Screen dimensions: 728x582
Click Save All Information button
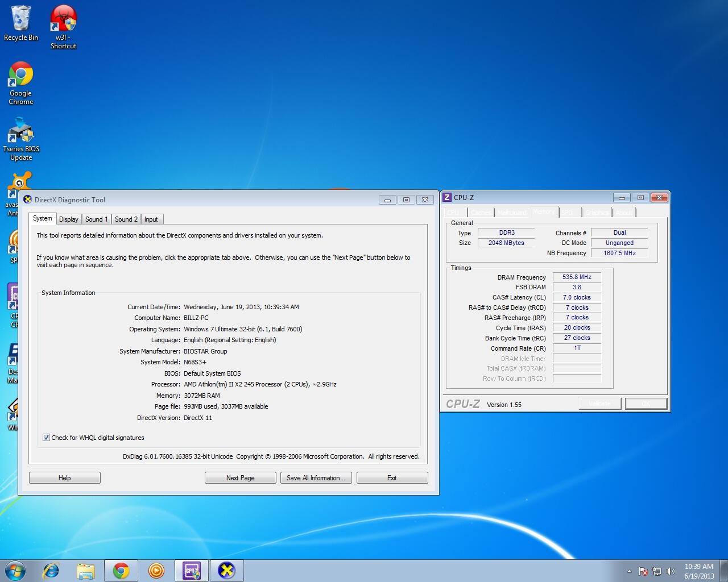tap(316, 478)
